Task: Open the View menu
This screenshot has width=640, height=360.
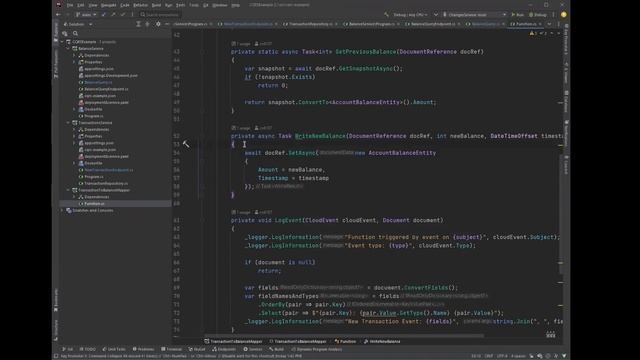Action: point(93,5)
